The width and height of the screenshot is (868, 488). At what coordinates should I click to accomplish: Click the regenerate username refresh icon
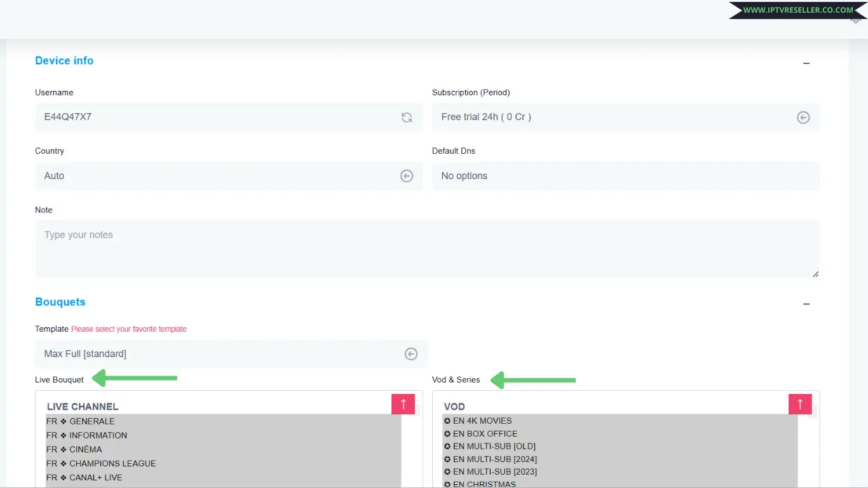pos(407,118)
